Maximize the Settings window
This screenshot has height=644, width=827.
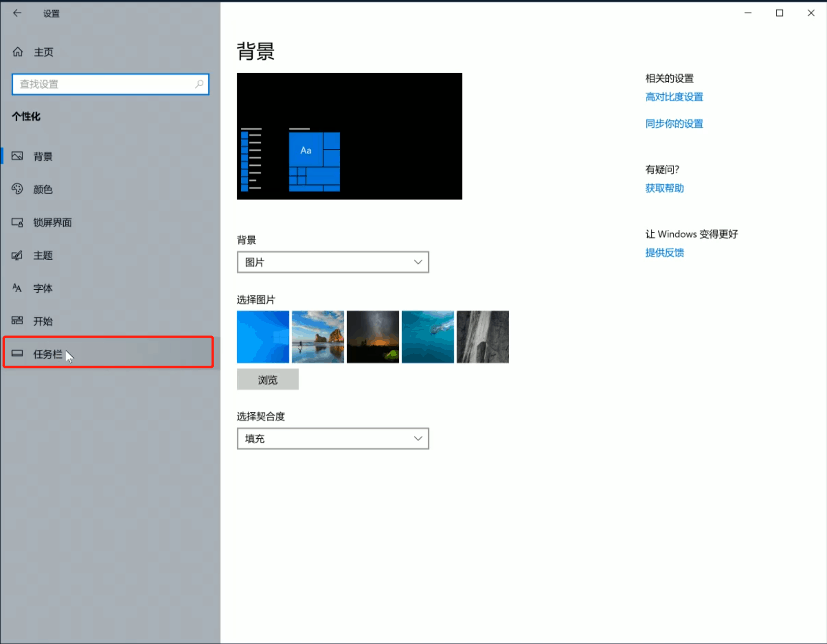click(x=779, y=13)
